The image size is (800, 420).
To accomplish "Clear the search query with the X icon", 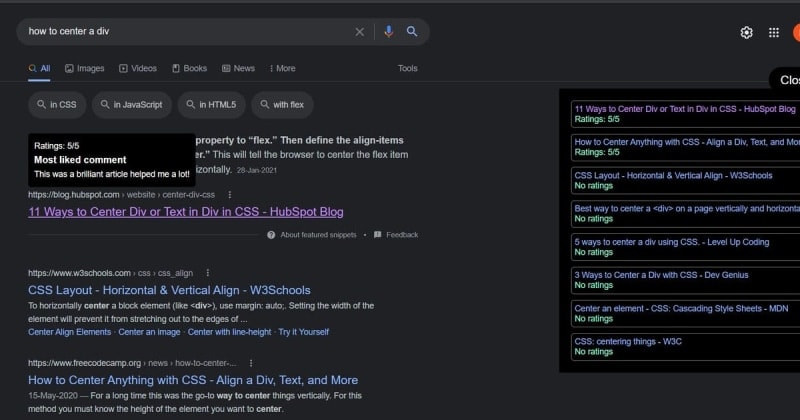I will 360,32.
